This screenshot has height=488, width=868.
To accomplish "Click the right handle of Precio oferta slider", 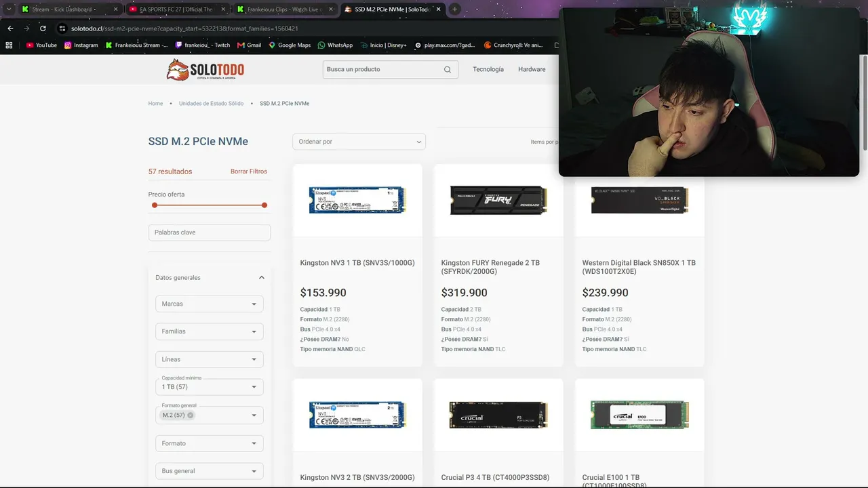I will click(x=264, y=205).
